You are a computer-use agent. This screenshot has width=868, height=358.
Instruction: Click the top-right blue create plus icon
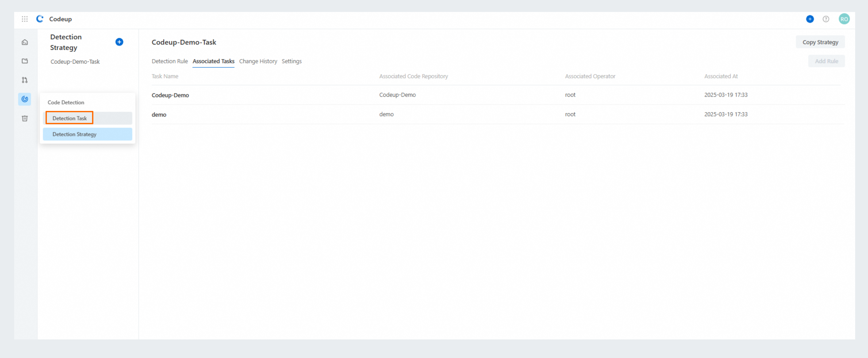[x=810, y=19]
